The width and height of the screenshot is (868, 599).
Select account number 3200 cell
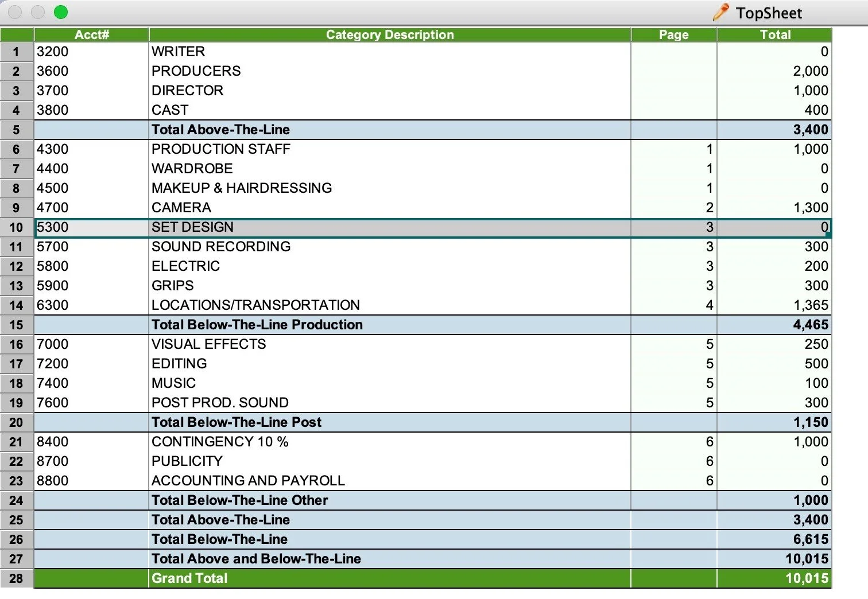point(92,52)
